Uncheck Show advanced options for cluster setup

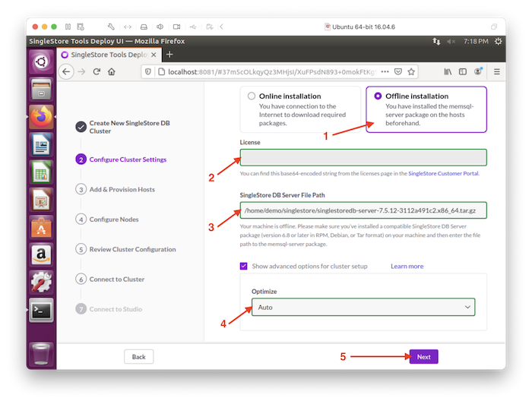pyautogui.click(x=244, y=266)
